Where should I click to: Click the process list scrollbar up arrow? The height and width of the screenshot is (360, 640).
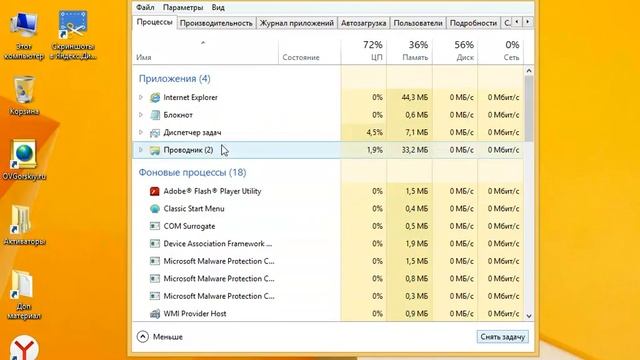[529, 71]
